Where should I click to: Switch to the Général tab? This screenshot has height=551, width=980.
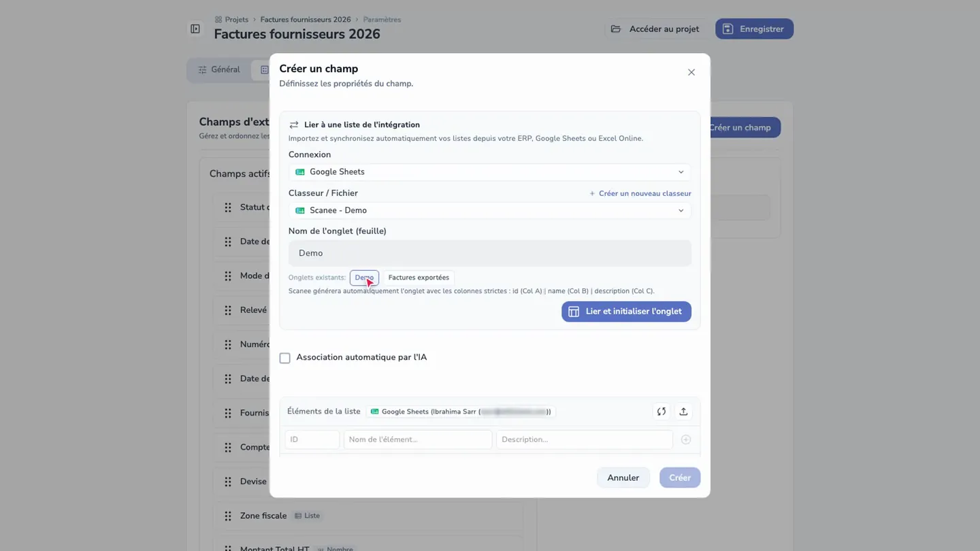tap(218, 69)
